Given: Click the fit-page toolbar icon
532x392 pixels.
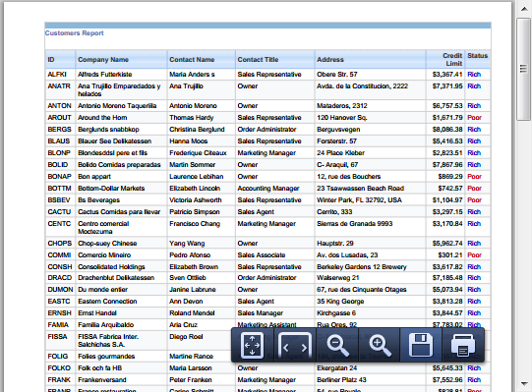Looking at the screenshot, I should 252,346.
